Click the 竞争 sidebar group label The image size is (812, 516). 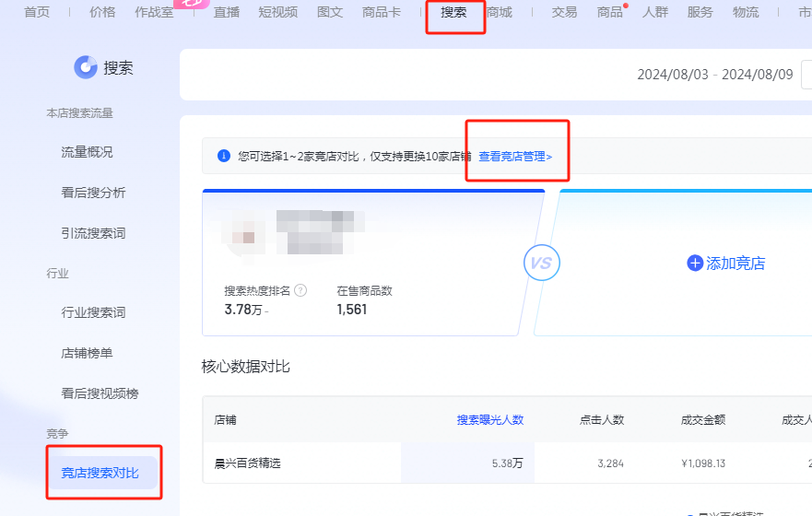pos(57,434)
